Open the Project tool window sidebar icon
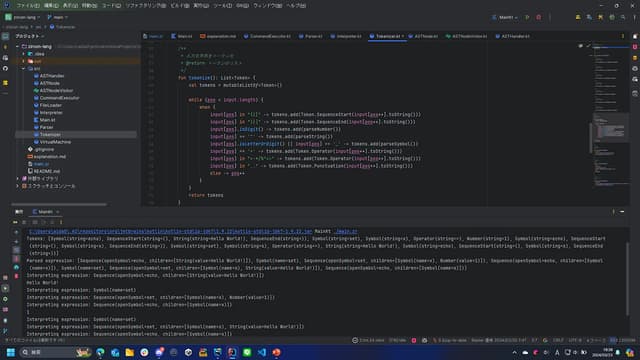 point(5,36)
